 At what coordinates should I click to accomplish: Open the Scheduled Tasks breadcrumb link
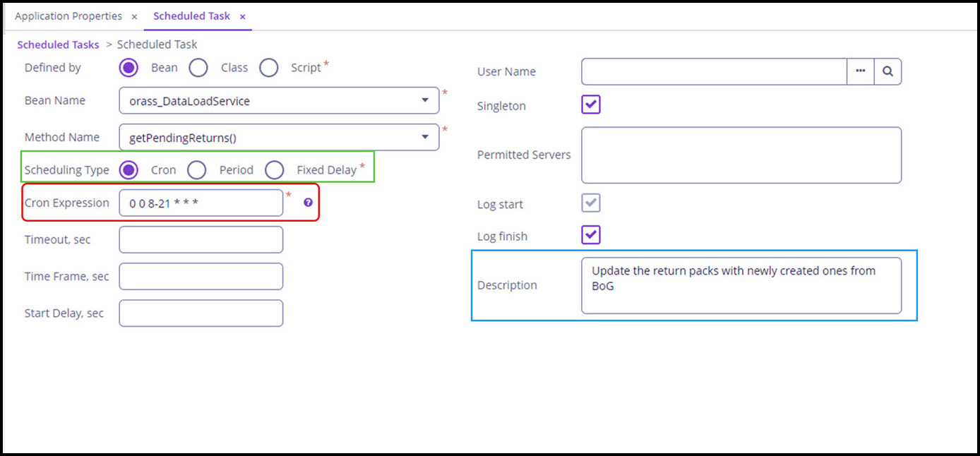click(57, 44)
